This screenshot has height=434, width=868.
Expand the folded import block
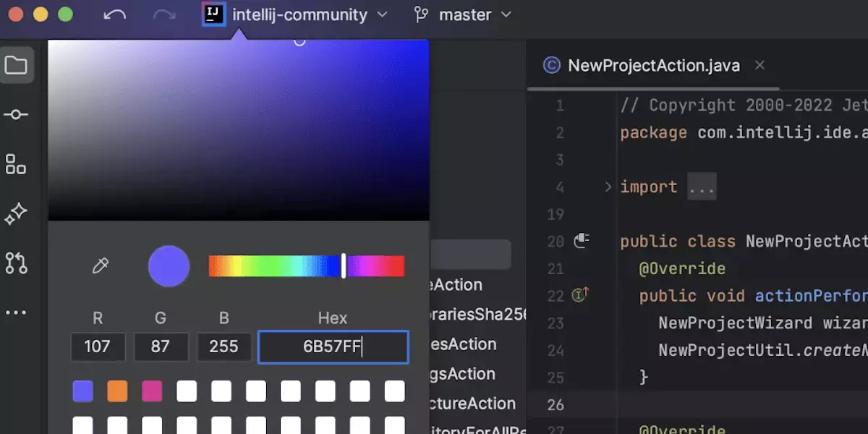click(x=608, y=187)
